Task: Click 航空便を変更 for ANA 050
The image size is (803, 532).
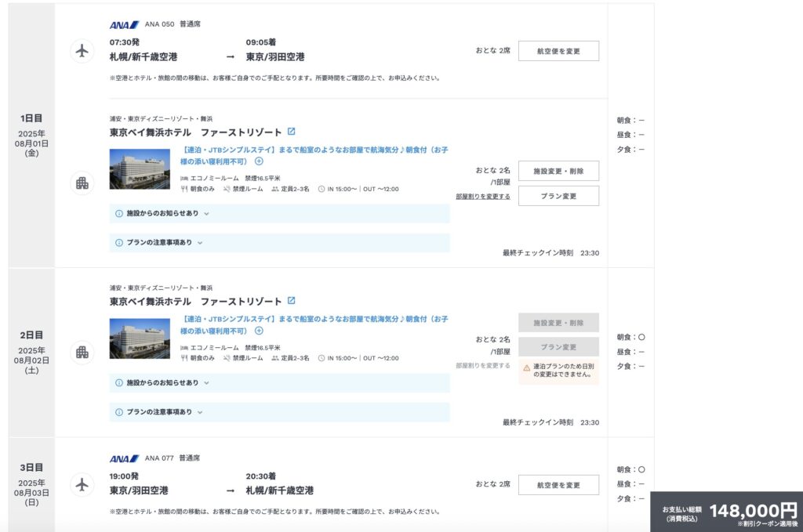Action: [558, 51]
